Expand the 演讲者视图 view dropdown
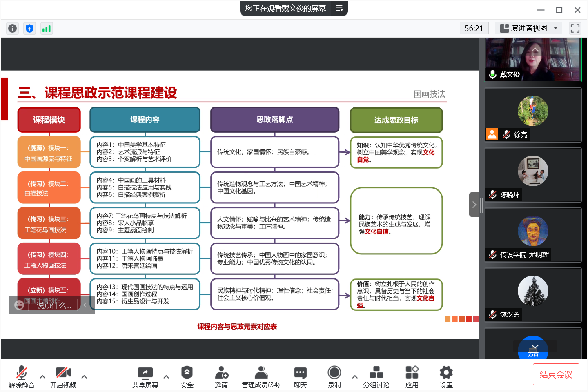This screenshot has height=392, width=588. pyautogui.click(x=529, y=28)
